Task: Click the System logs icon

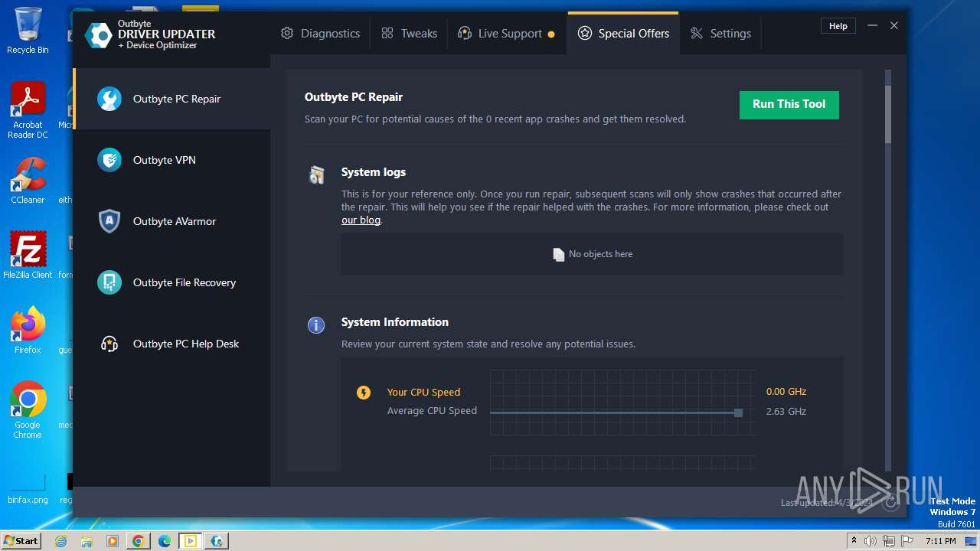Action: pos(317,175)
